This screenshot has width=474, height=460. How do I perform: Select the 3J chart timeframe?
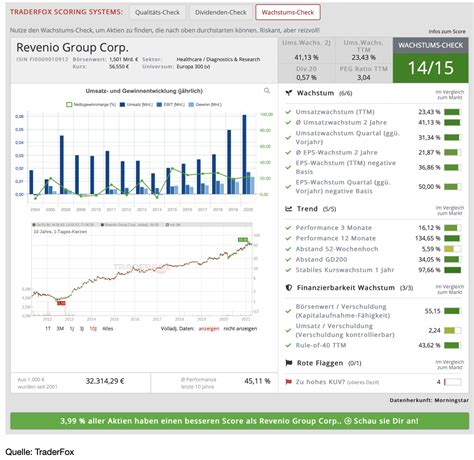[82, 329]
